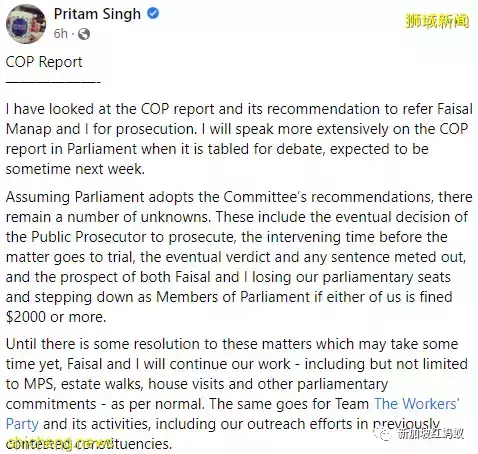Click the 新加坡红蚂蚁 watermark text

pyautogui.click(x=430, y=434)
